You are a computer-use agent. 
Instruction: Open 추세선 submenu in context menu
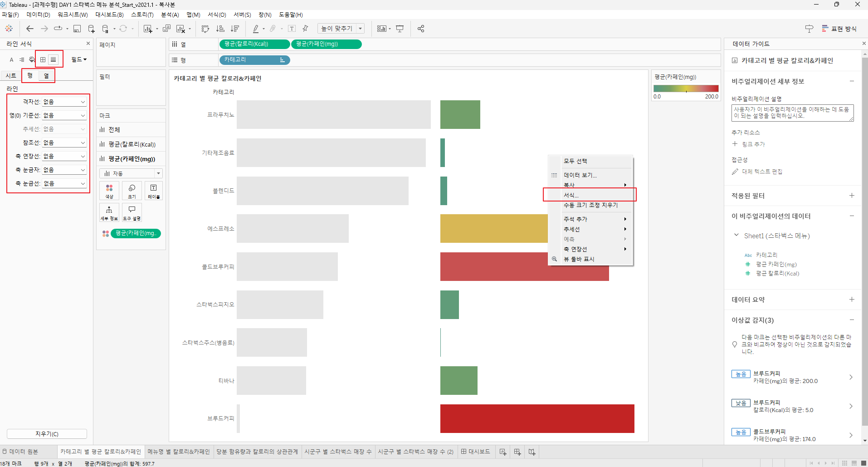(590, 229)
